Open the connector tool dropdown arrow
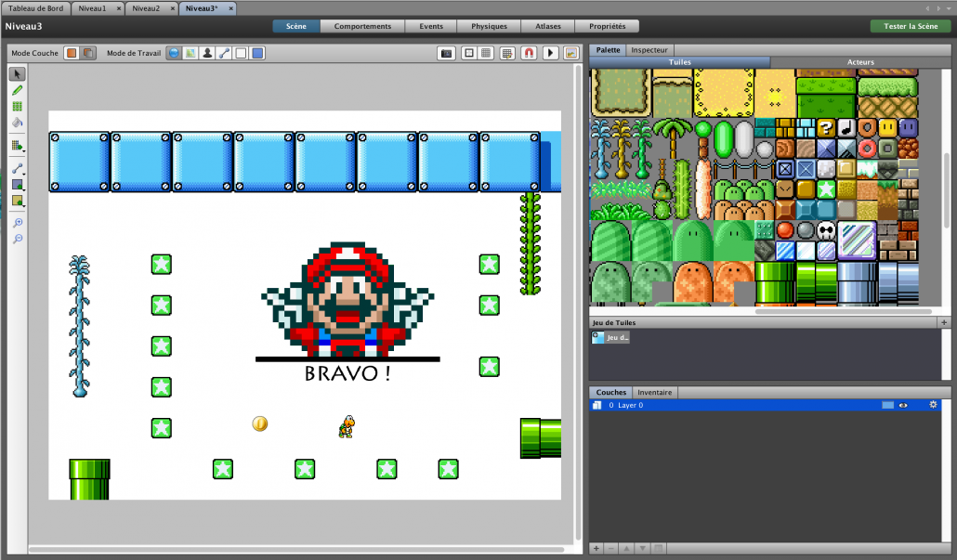This screenshot has height=560, width=957. pyautogui.click(x=24, y=173)
